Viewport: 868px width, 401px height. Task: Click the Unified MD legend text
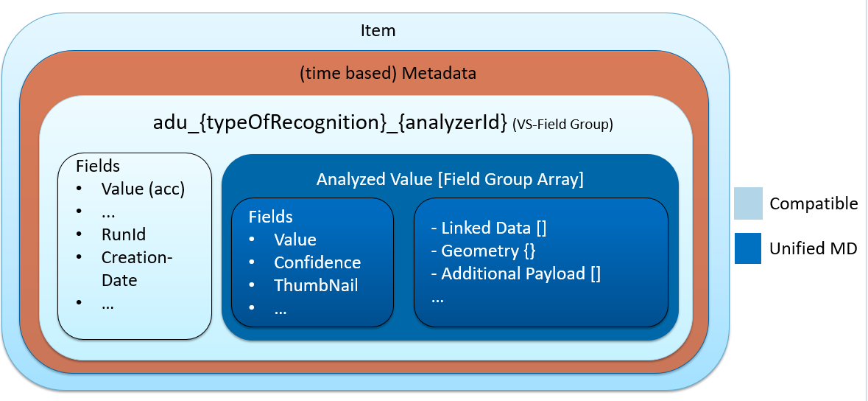814,248
